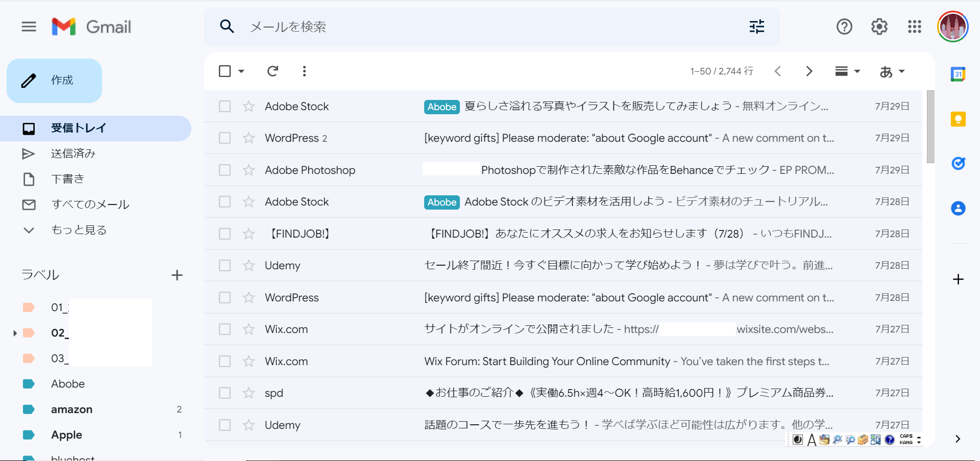Toggle the select-all checkbox
This screenshot has width=980, height=461.
pos(225,71)
